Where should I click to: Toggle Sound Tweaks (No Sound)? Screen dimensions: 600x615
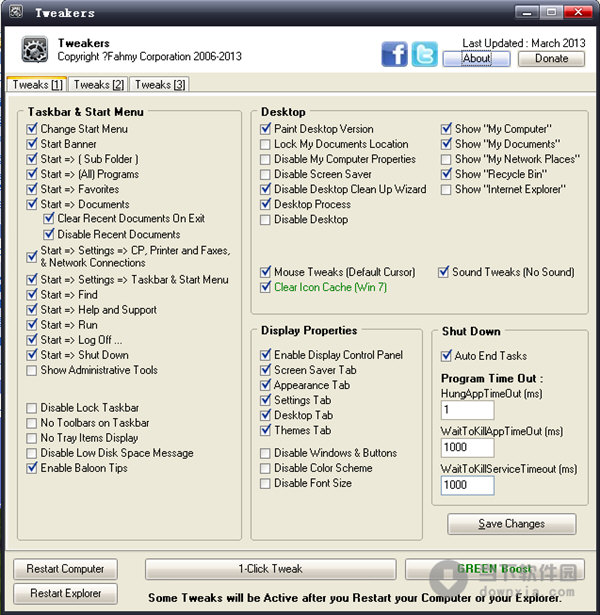pyautogui.click(x=444, y=272)
